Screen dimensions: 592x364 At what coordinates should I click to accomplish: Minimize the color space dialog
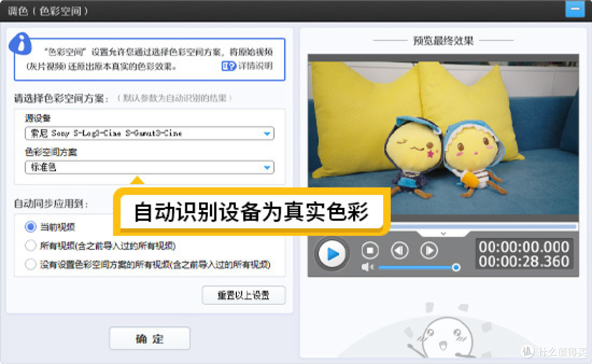click(x=574, y=9)
